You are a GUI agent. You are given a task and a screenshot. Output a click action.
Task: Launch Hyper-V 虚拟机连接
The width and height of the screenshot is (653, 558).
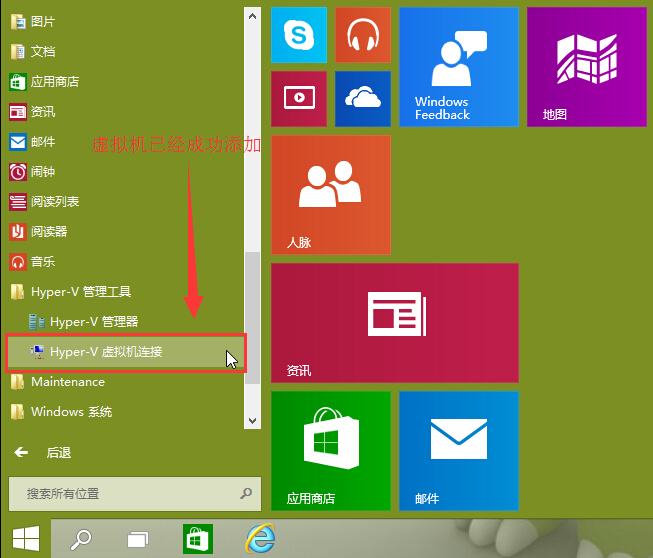105,352
